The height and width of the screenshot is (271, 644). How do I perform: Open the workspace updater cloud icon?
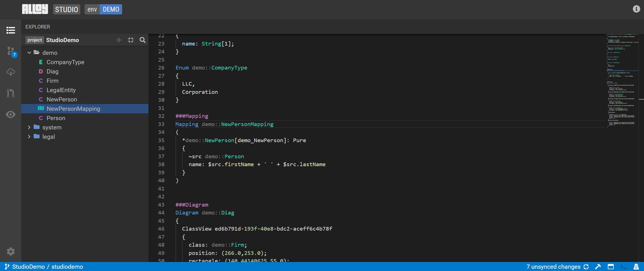click(x=10, y=72)
